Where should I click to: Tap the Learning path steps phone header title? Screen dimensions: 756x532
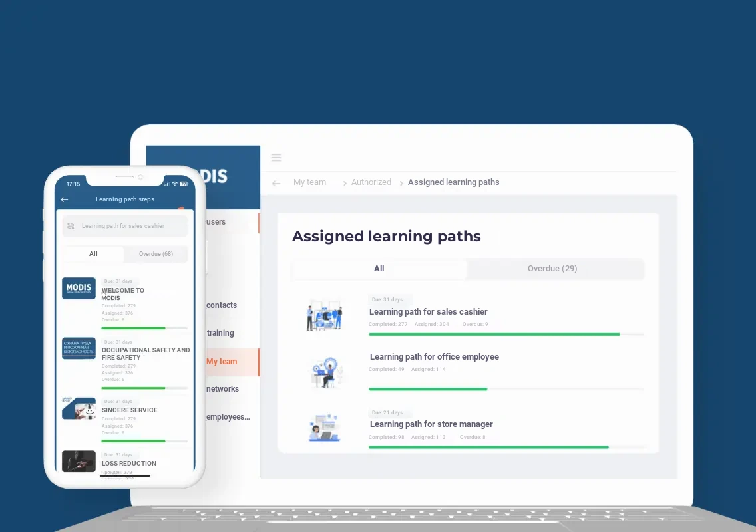pyautogui.click(x=125, y=199)
